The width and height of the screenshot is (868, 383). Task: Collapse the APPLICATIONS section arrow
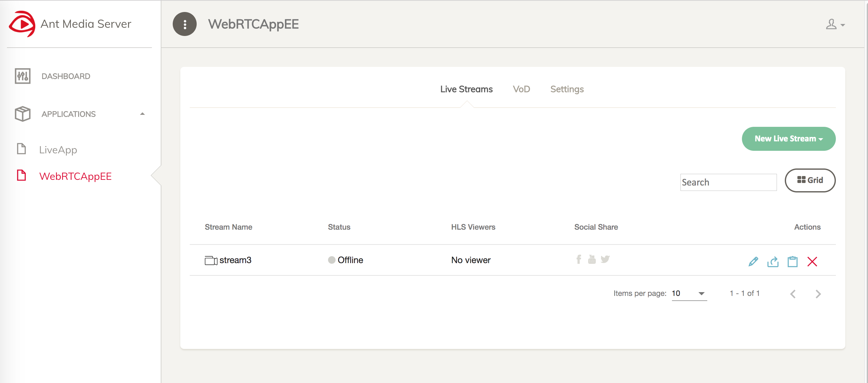pyautogui.click(x=142, y=114)
